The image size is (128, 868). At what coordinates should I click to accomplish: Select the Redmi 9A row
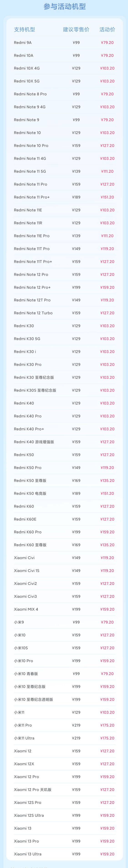click(x=64, y=43)
